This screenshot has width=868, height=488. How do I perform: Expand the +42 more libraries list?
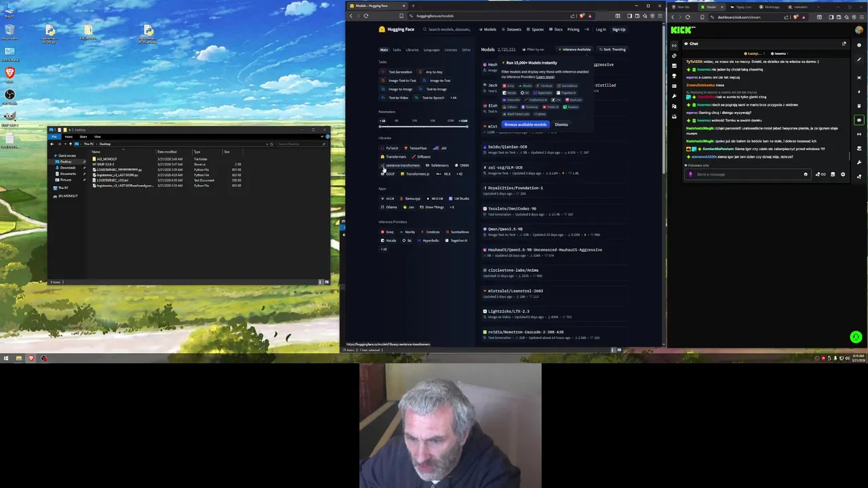[459, 174]
